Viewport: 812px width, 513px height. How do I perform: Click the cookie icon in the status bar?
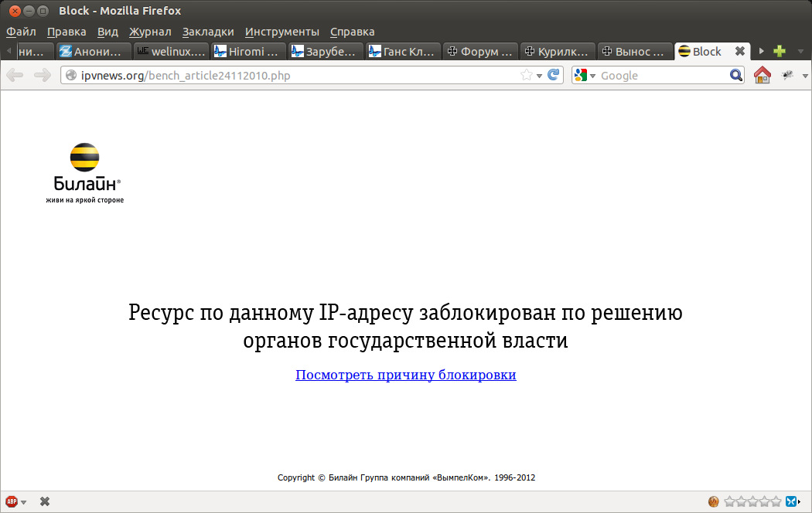[x=714, y=501]
